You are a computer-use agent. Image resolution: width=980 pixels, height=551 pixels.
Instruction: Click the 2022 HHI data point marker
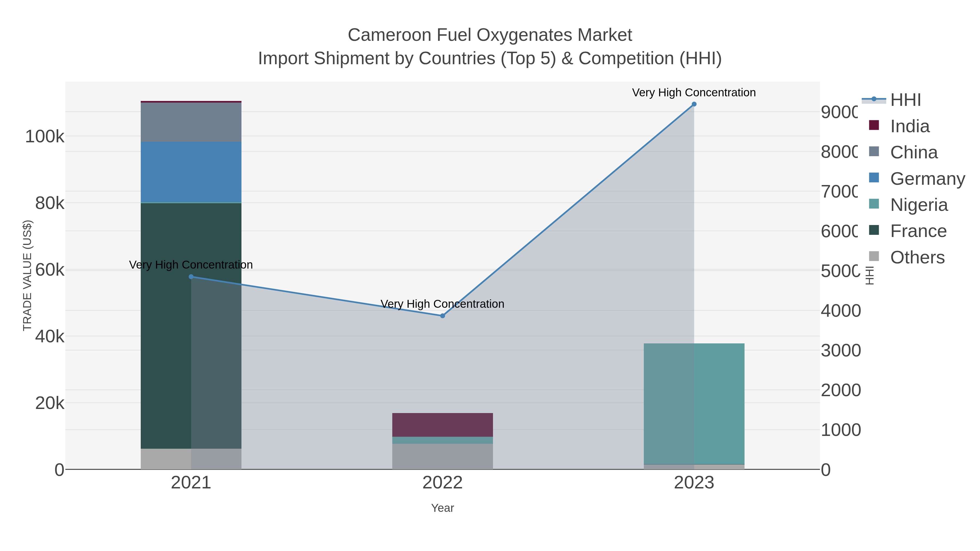click(442, 316)
